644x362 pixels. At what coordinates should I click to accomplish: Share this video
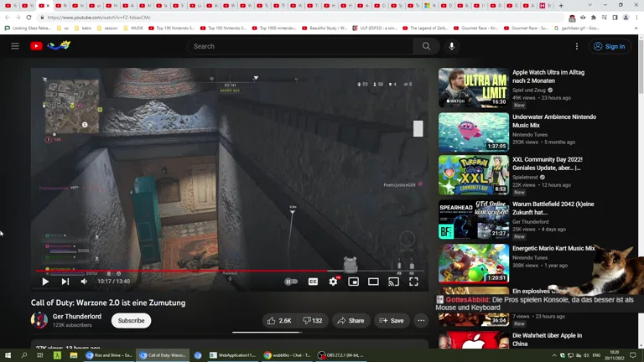(x=351, y=321)
